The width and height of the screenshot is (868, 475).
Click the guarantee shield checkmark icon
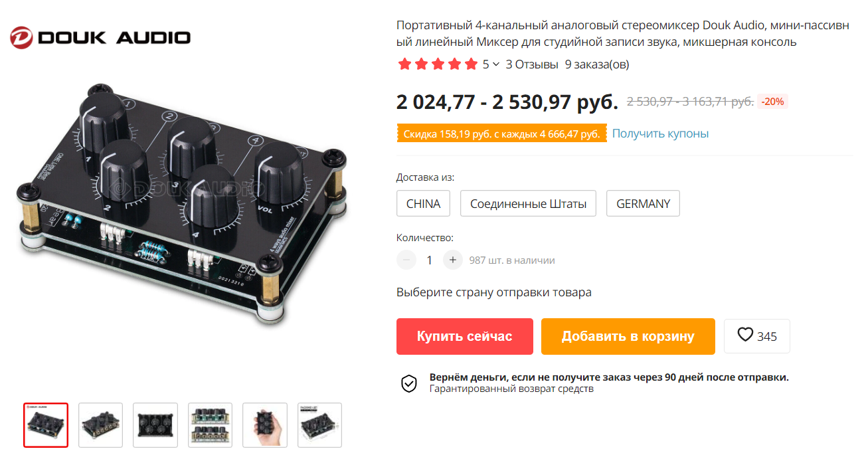click(x=408, y=383)
